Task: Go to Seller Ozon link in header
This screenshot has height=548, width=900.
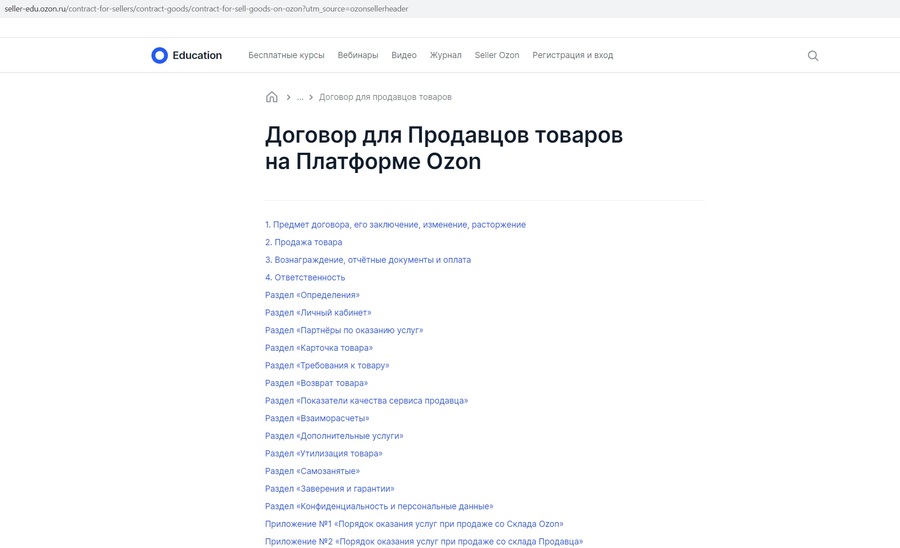Action: click(496, 55)
